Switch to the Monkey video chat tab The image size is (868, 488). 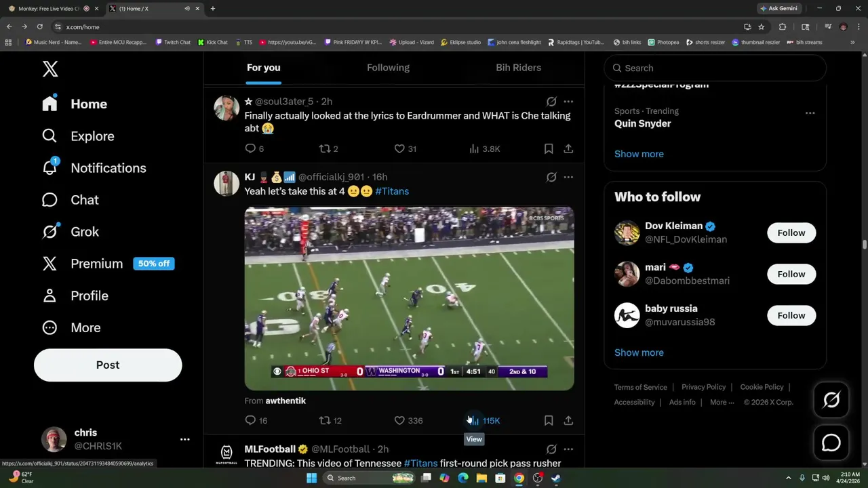pos(52,8)
